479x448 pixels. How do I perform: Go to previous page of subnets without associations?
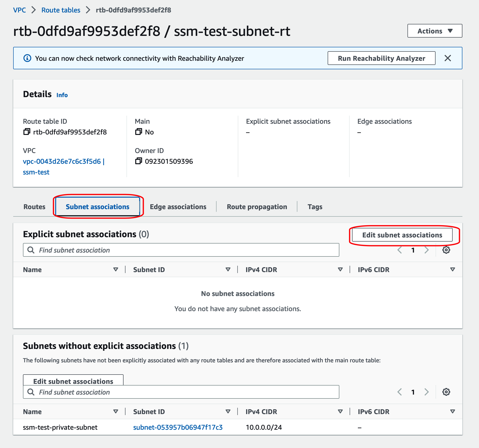coord(400,392)
